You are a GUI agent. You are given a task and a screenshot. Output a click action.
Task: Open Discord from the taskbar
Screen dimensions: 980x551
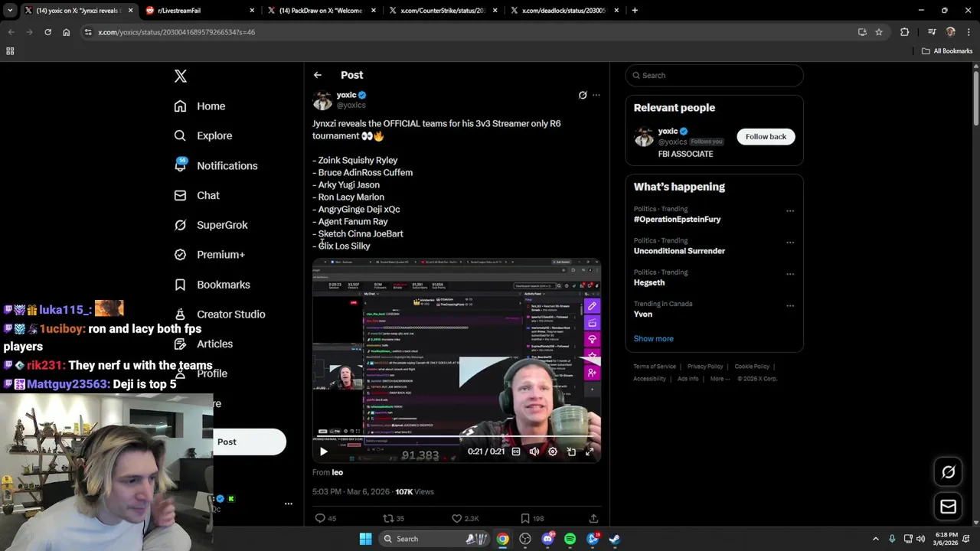[547, 539]
